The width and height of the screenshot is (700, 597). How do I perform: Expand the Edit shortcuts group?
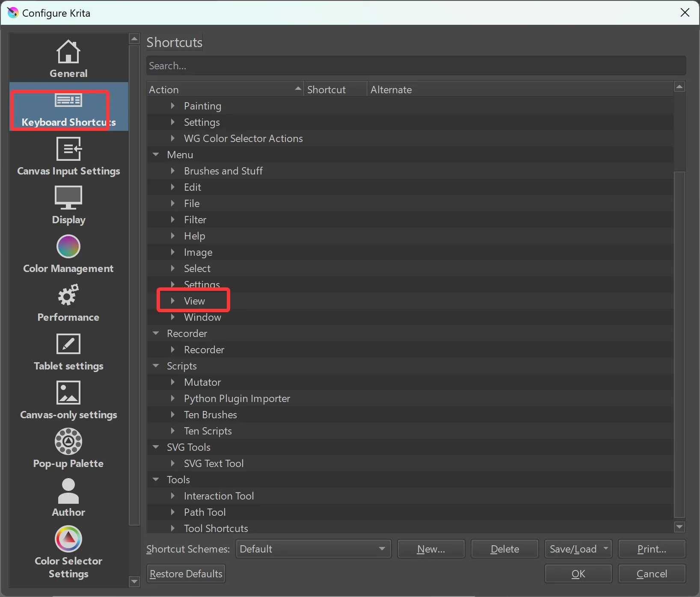tap(172, 187)
